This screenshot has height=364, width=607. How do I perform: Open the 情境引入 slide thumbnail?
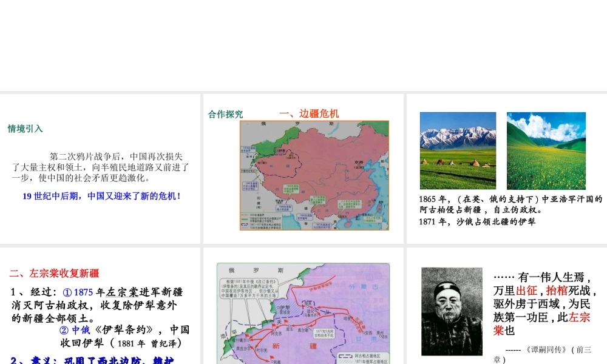(x=100, y=169)
